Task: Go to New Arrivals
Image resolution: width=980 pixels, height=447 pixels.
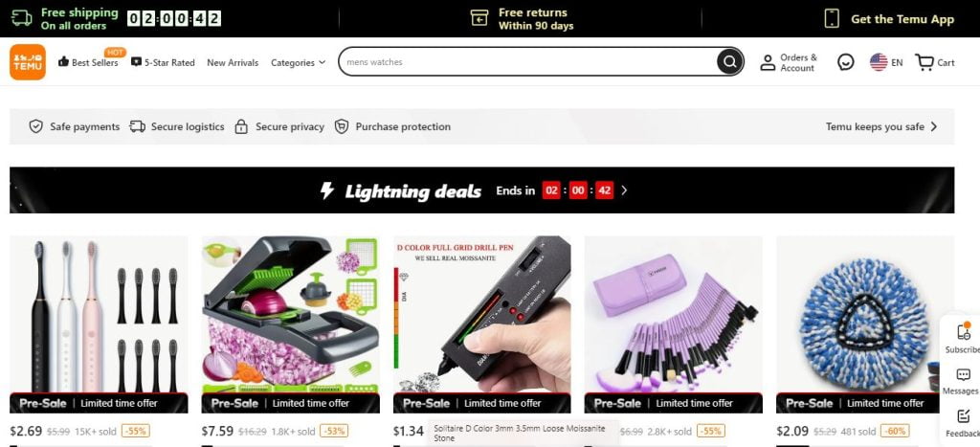Action: [233, 62]
